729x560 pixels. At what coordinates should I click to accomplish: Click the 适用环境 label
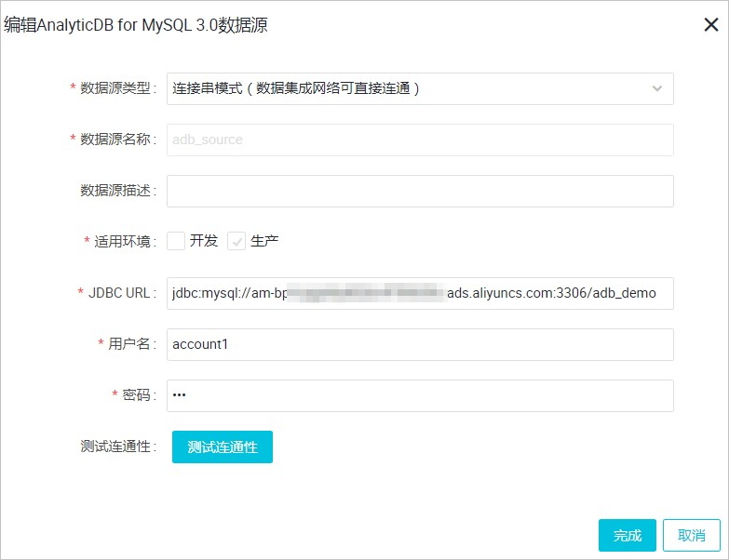click(x=122, y=242)
